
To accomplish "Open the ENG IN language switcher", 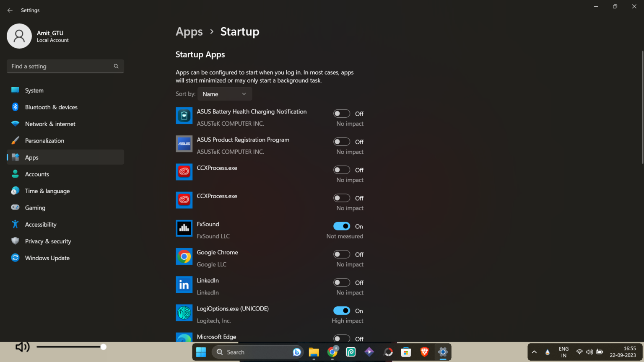I will [563, 352].
